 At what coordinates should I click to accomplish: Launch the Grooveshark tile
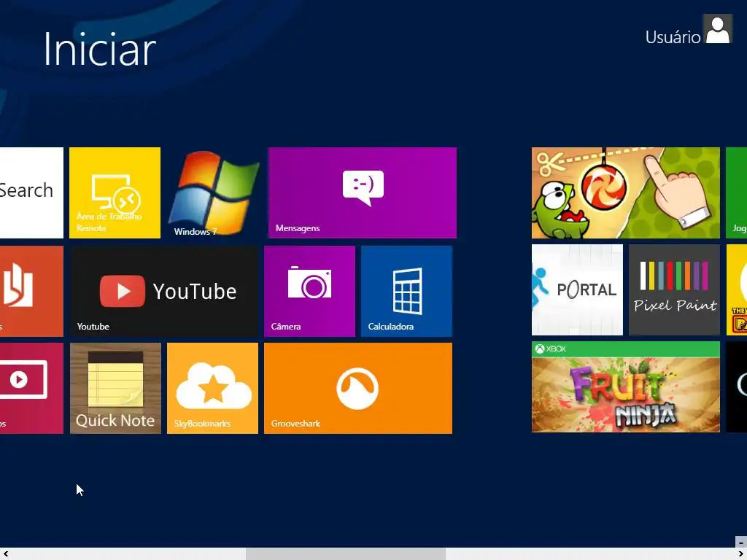tap(358, 388)
